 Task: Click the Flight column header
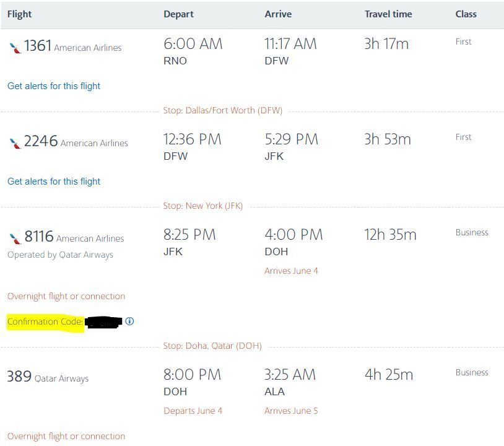19,14
